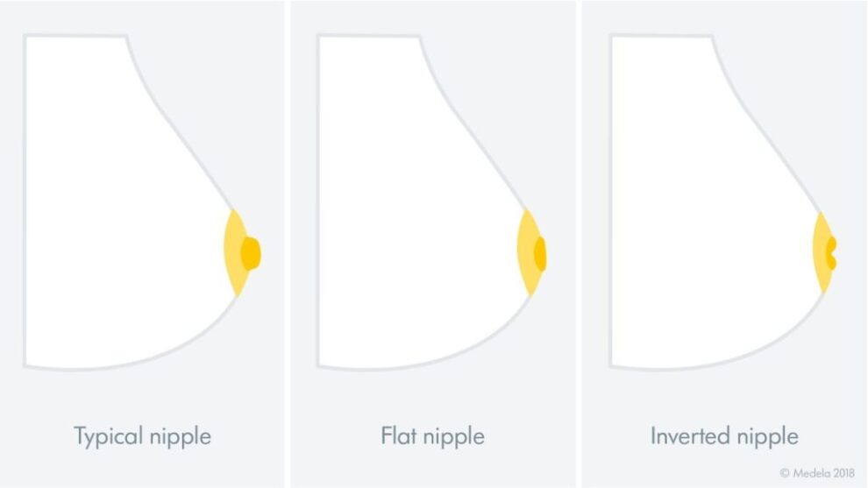Click the white breast shape in the flat panel

point(403,219)
